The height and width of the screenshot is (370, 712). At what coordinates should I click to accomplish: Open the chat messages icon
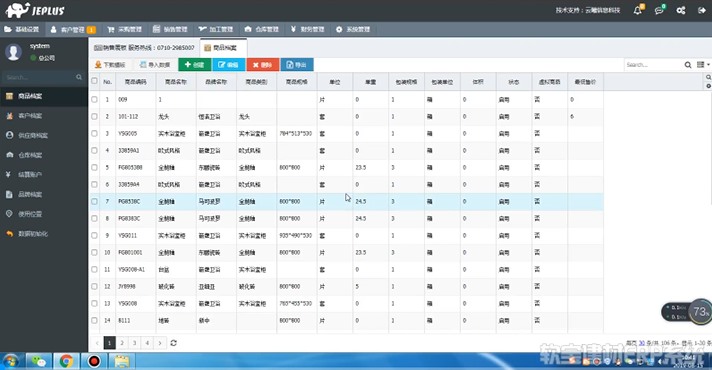659,10
